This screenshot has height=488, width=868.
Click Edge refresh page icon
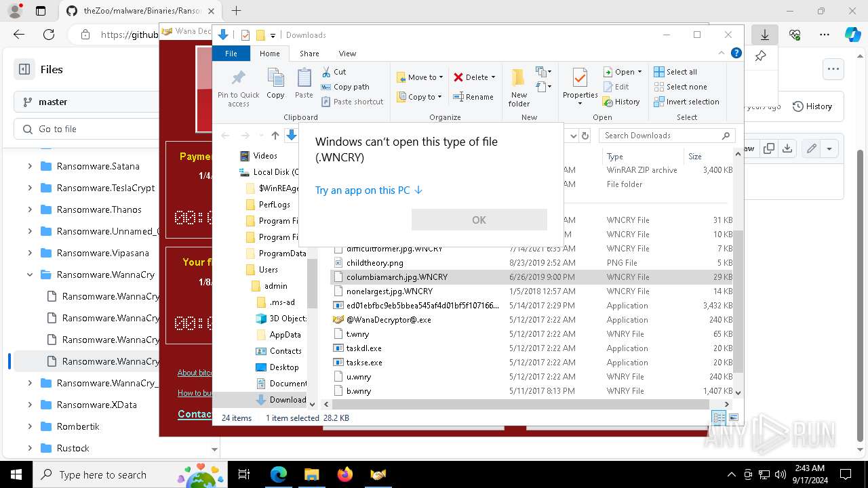pos(49,35)
